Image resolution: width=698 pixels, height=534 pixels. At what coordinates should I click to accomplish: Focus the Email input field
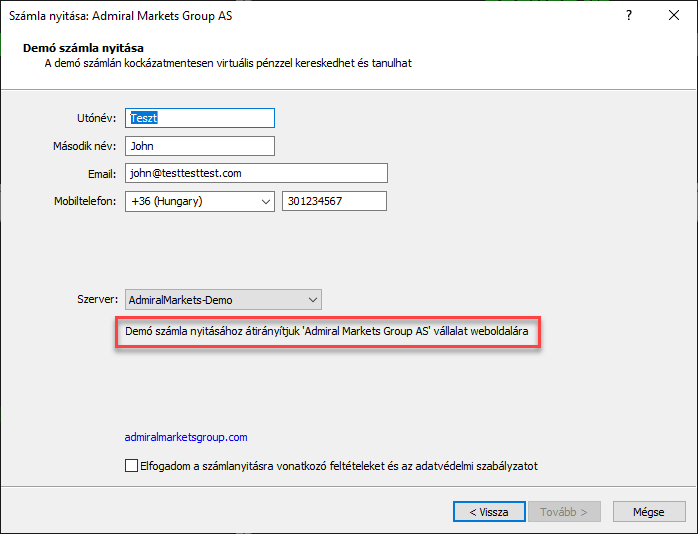pyautogui.click(x=256, y=173)
